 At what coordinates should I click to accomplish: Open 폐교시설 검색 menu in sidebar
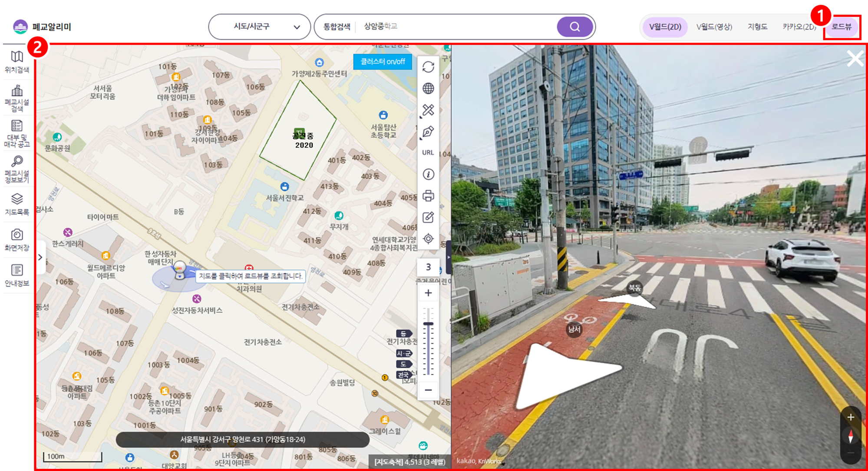tap(17, 98)
